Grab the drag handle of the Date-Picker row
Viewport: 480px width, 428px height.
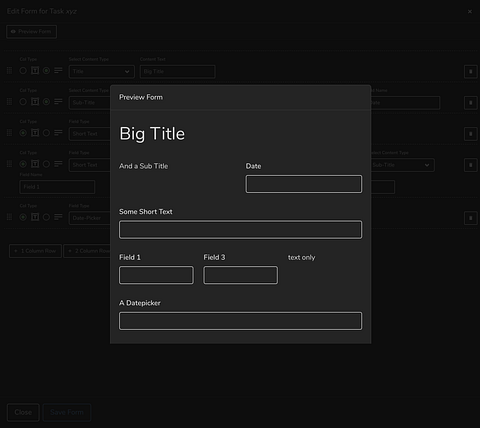coord(9,217)
